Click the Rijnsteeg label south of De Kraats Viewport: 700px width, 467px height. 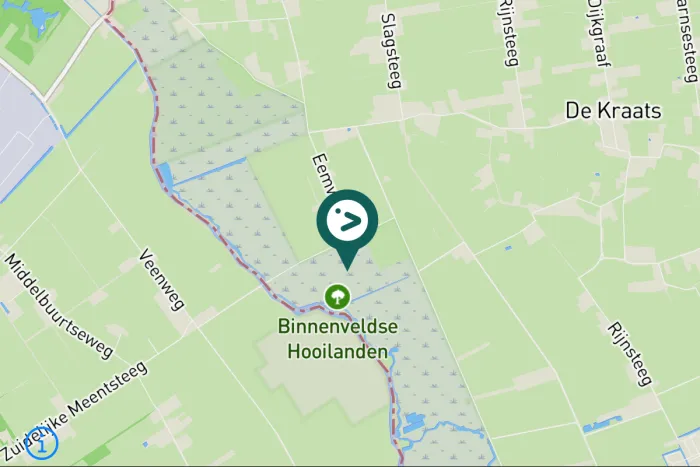tap(629, 354)
